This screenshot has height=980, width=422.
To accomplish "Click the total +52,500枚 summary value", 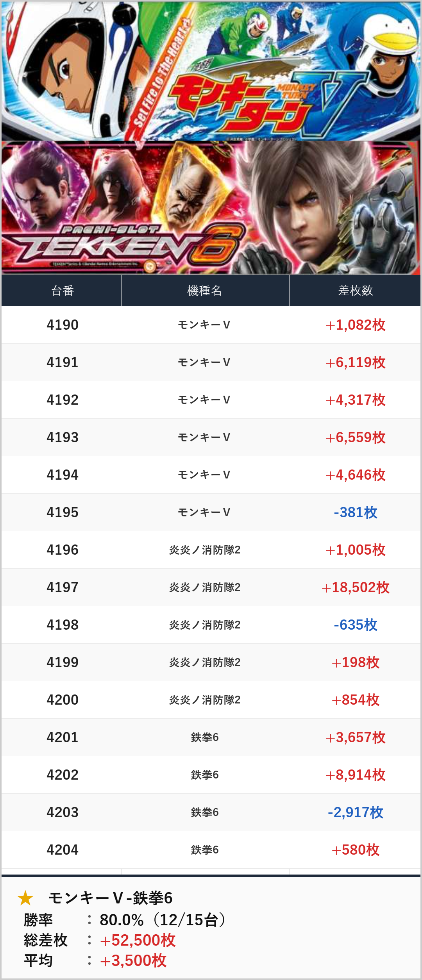I will click(x=138, y=941).
